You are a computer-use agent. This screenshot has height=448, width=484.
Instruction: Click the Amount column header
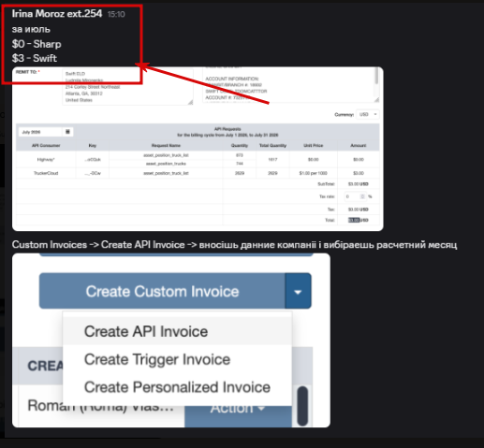(x=359, y=146)
